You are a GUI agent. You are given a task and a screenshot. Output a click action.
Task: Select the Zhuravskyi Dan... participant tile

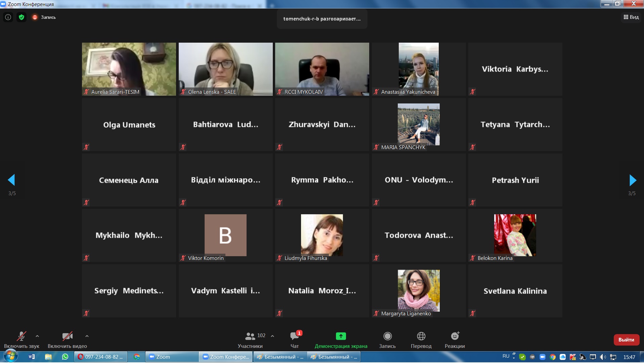pos(322,125)
